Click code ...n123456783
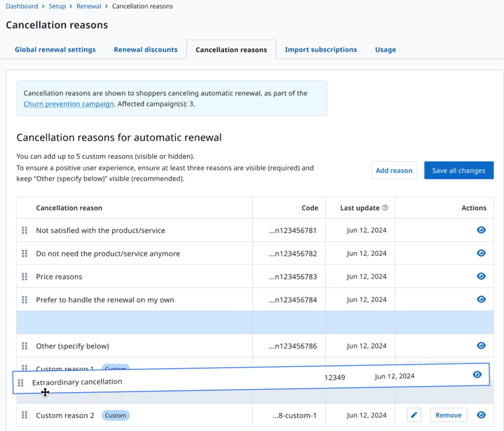 pyautogui.click(x=293, y=276)
